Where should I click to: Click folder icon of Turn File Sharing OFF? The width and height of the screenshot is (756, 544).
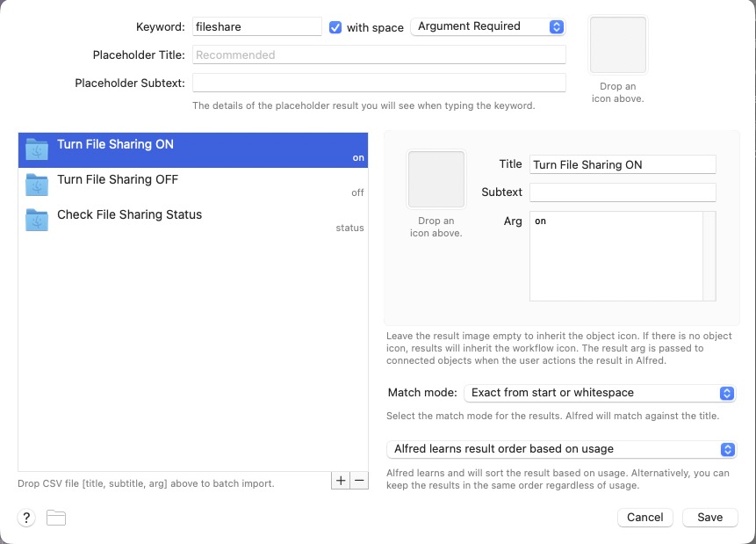click(x=37, y=185)
